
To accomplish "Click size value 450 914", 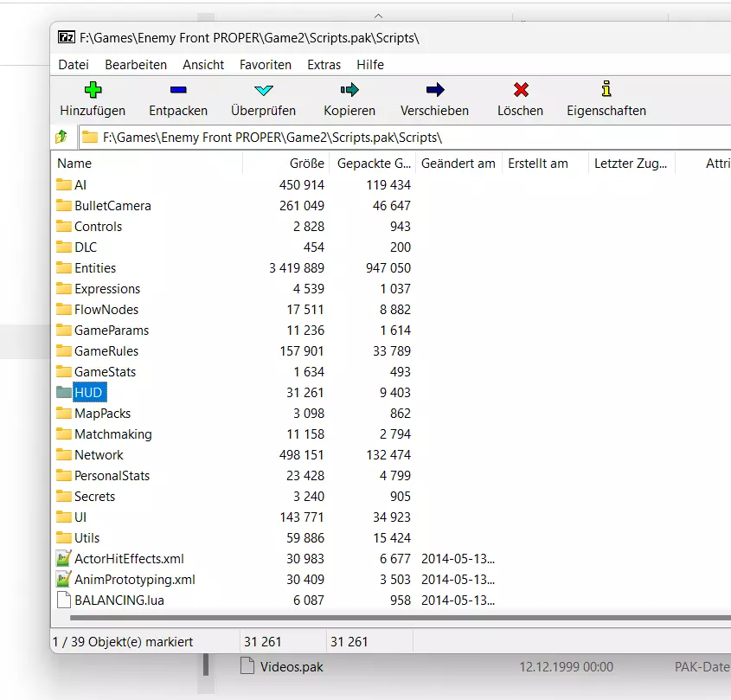I will (302, 184).
